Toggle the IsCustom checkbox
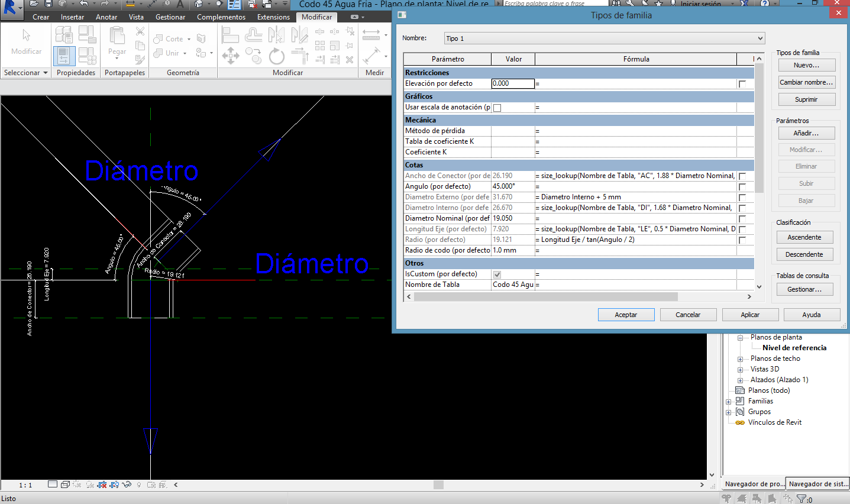The width and height of the screenshot is (850, 504). 497,274
